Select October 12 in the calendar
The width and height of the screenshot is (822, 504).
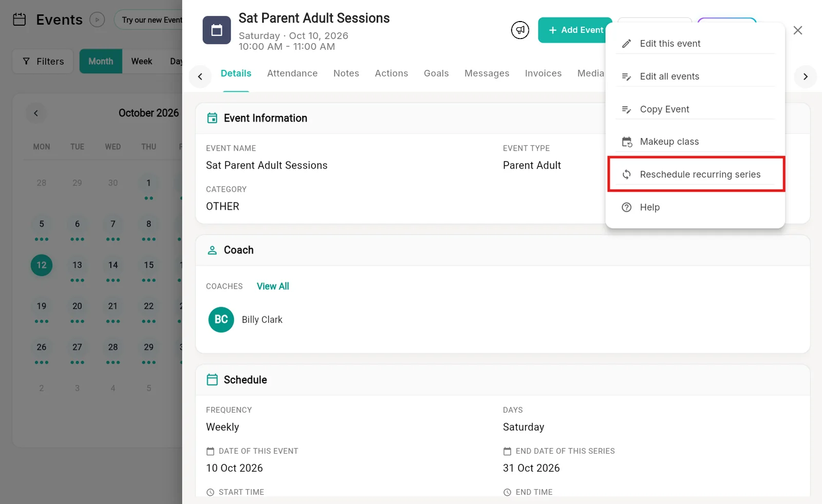pos(42,265)
